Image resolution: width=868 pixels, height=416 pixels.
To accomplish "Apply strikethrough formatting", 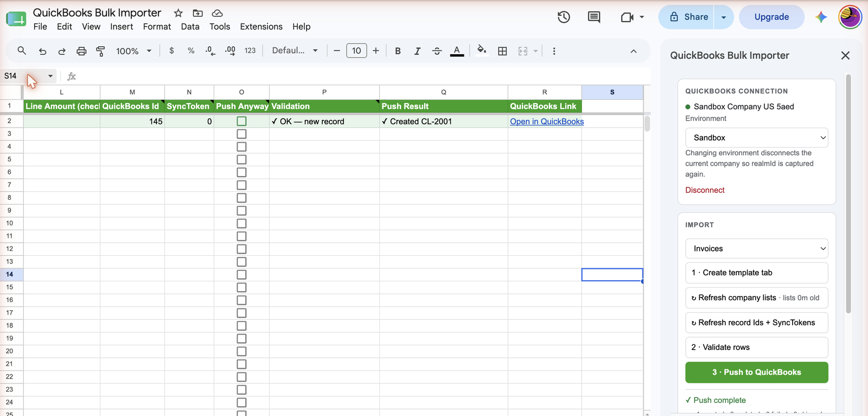I will (x=437, y=51).
